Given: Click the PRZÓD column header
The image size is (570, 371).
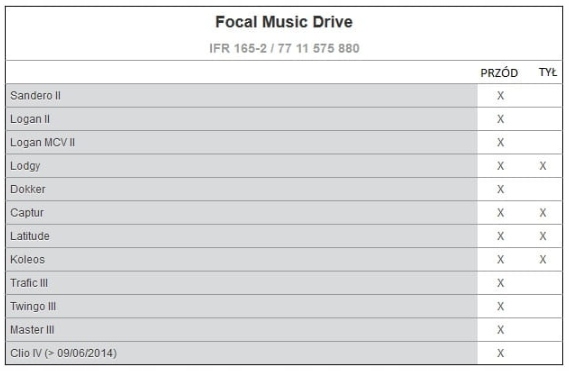Looking at the screenshot, I should 499,73.
